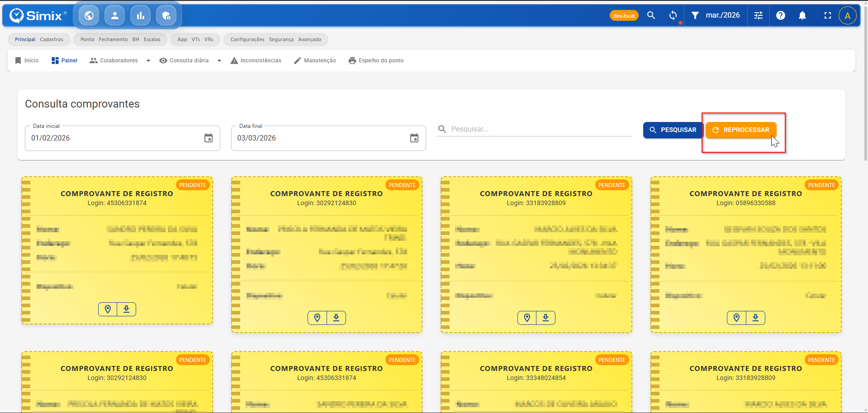The width and height of the screenshot is (868, 413).
Task: Open the person module icon in the header
Action: [x=115, y=16]
